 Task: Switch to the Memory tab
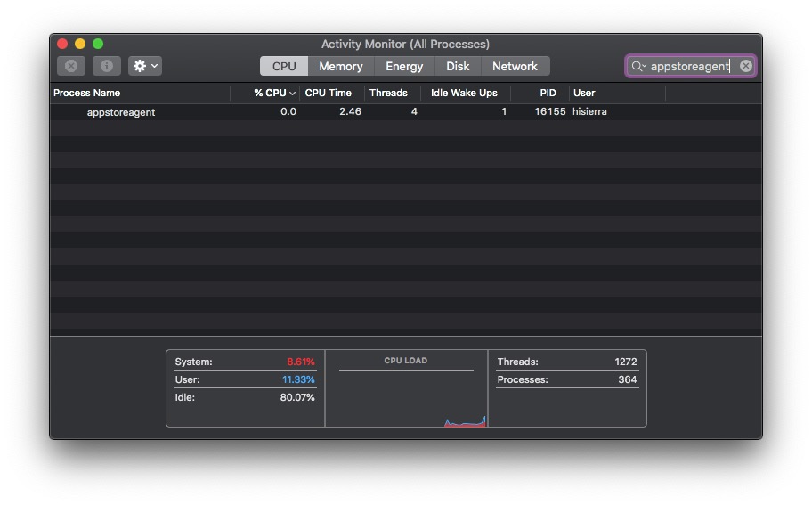tap(341, 66)
